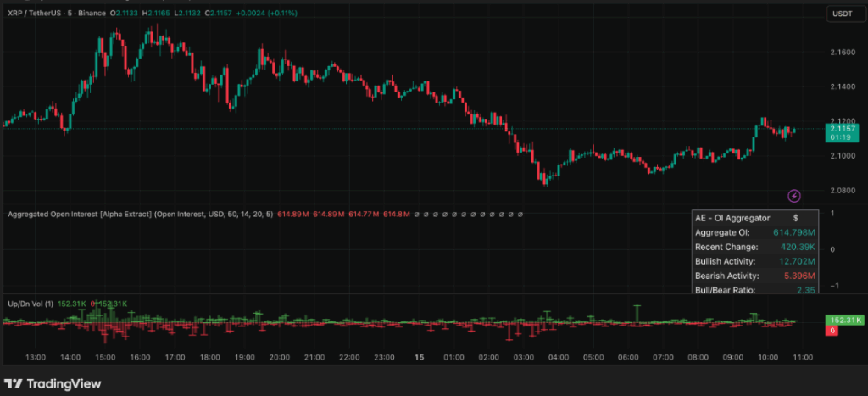Click the AE - OI Aggregator table header
This screenshot has height=396, width=868.
755,218
